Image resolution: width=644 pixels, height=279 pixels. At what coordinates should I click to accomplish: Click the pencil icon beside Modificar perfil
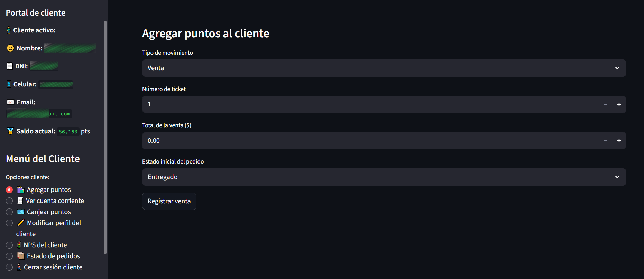21,223
